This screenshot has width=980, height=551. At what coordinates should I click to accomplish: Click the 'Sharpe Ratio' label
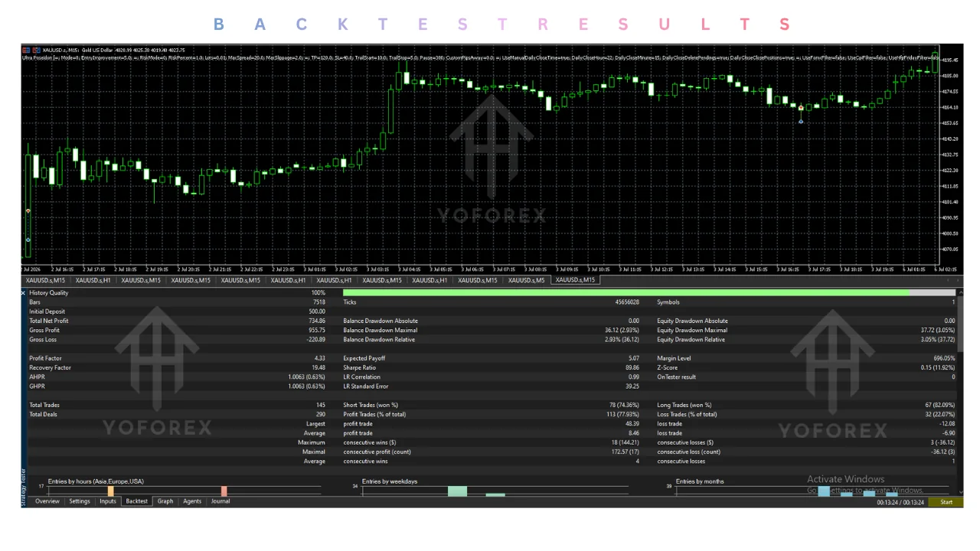click(360, 367)
